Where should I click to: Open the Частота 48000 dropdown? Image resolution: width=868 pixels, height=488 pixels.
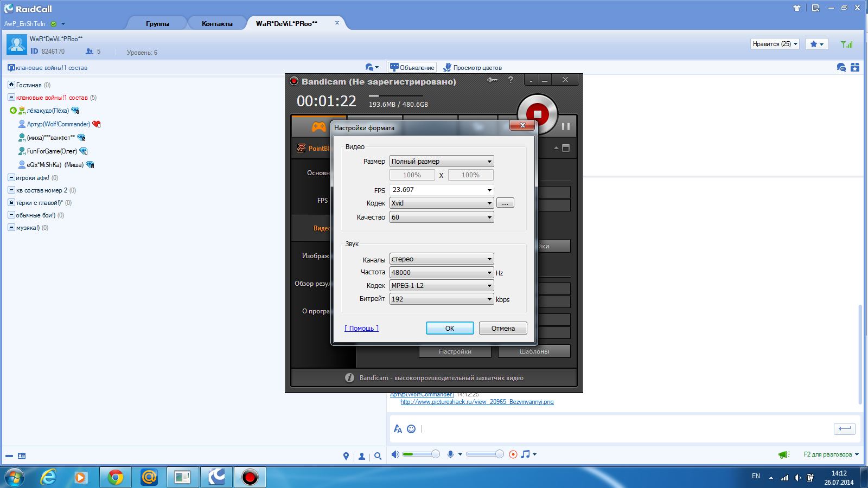pyautogui.click(x=442, y=273)
